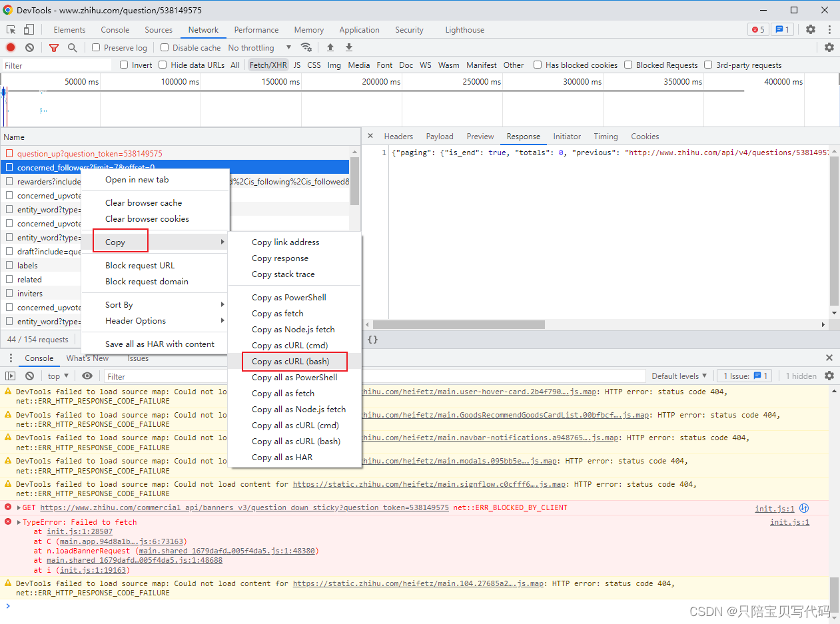Expand the GET request error entry
This screenshot has height=624, width=840.
tap(19, 507)
